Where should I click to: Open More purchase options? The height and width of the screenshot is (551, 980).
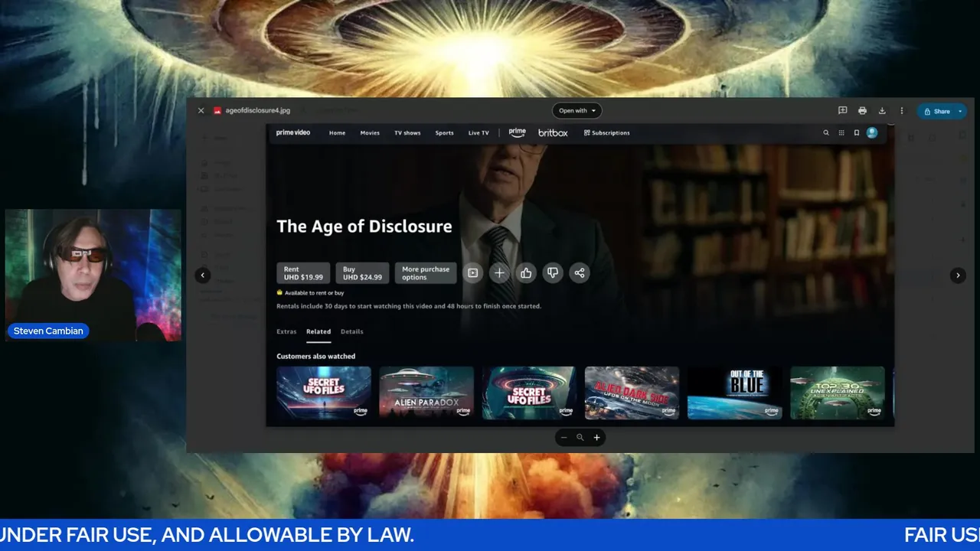tap(426, 273)
